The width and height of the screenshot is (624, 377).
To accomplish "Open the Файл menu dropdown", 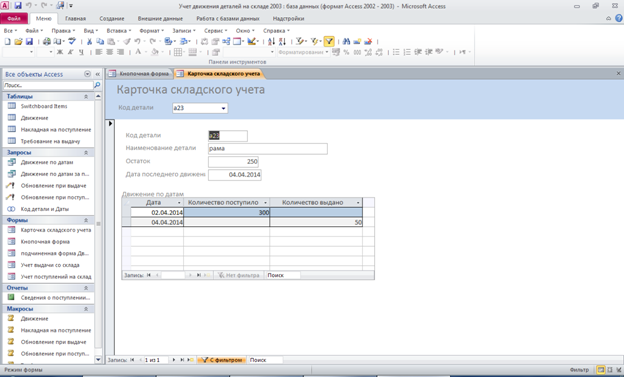I will [x=34, y=31].
